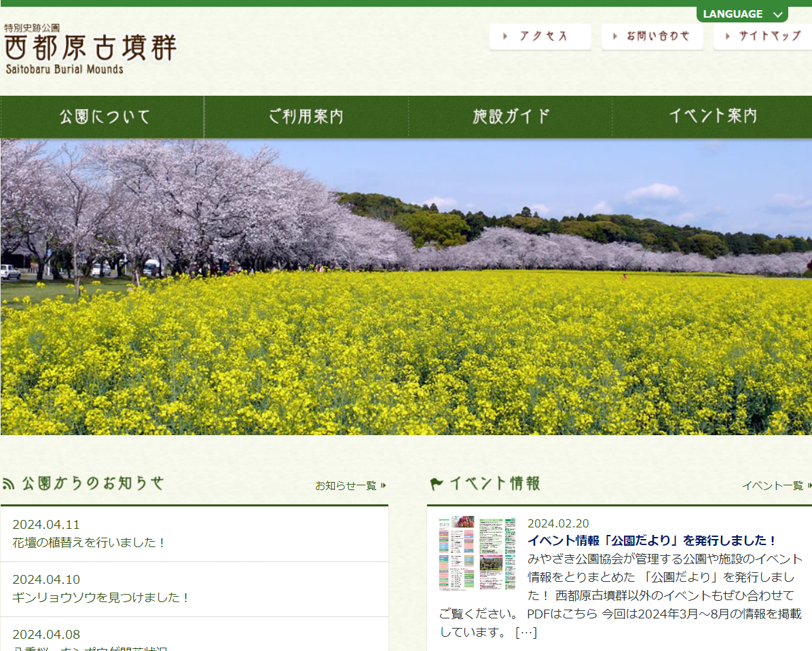812x651 pixels.
Task: Click the triangle icon on サイトマップ button
Action: 728,37
